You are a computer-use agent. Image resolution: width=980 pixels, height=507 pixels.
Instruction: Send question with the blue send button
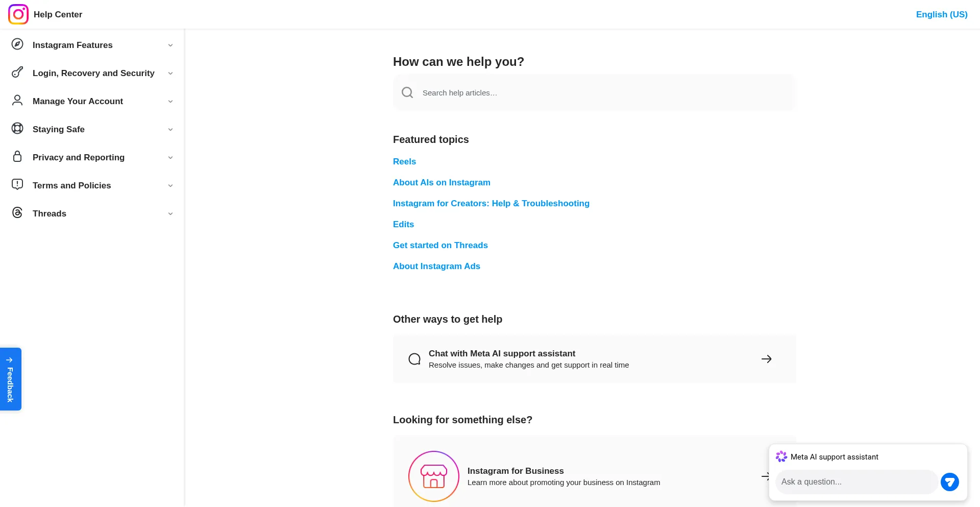[x=950, y=481]
